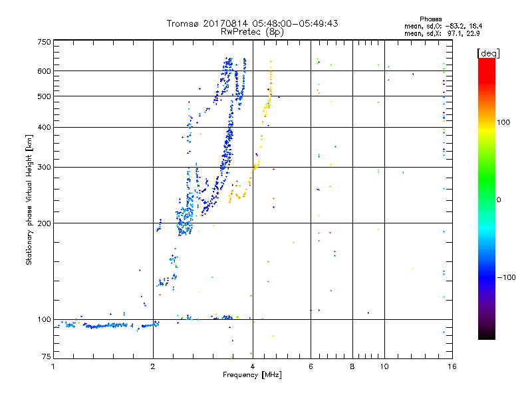Click the y-axis tick label '750'
The width and height of the screenshot is (532, 399).
coord(44,42)
